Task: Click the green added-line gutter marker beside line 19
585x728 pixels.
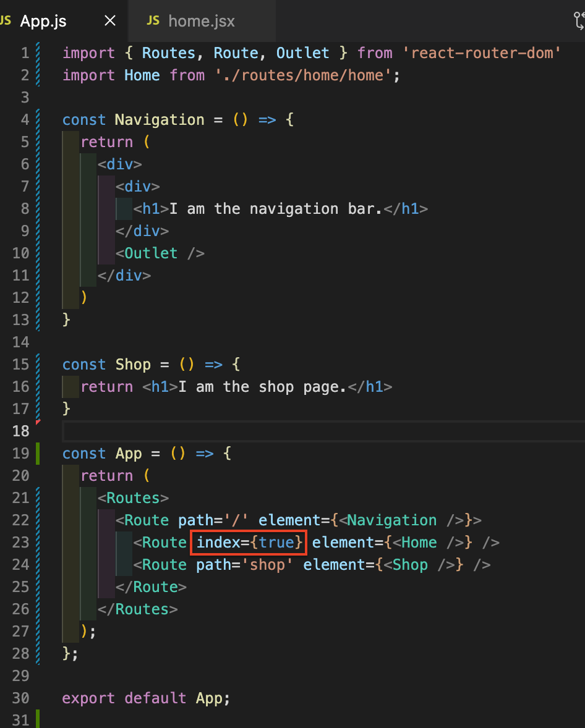Action: coord(38,453)
